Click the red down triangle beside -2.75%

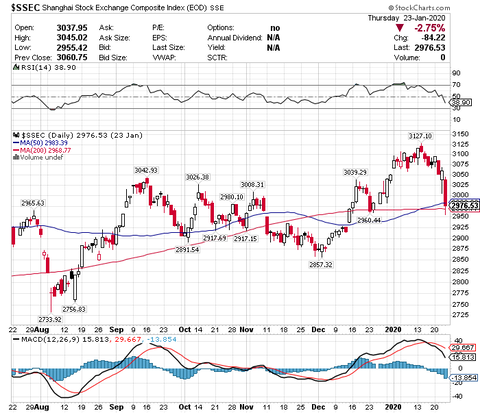[399, 28]
